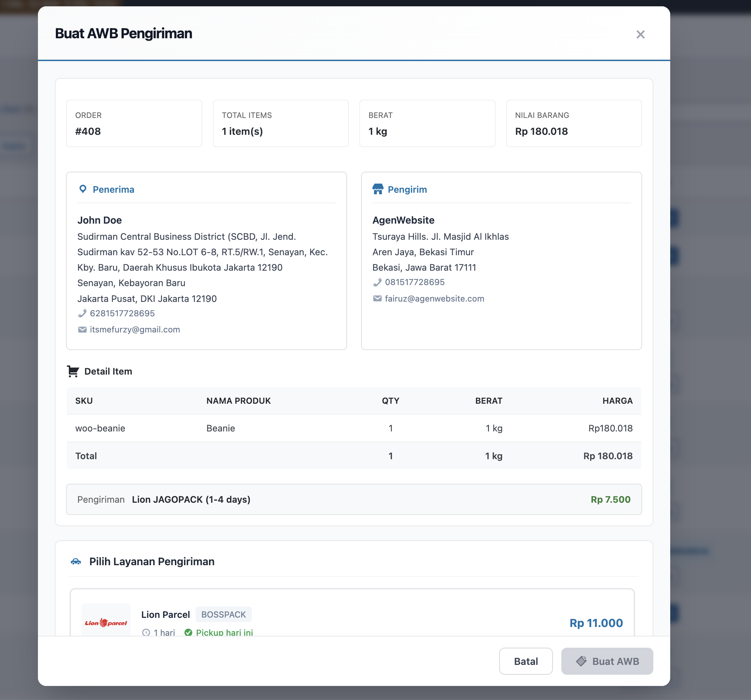Click the HARGA column header
751x700 pixels.
(617, 401)
